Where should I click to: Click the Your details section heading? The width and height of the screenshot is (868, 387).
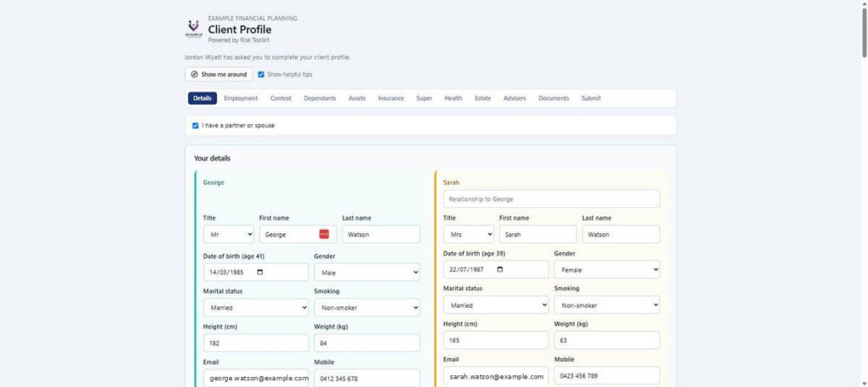pyautogui.click(x=212, y=158)
